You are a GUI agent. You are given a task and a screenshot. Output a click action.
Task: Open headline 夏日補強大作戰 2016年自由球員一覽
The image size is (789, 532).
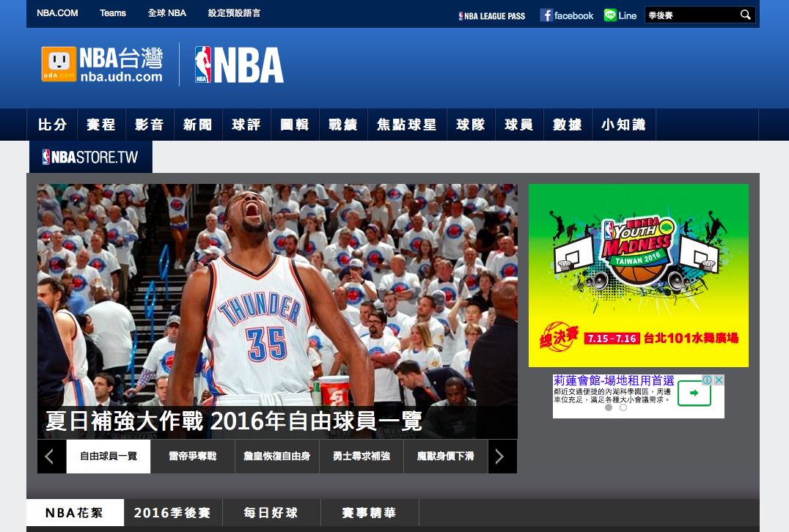pyautogui.click(x=234, y=421)
